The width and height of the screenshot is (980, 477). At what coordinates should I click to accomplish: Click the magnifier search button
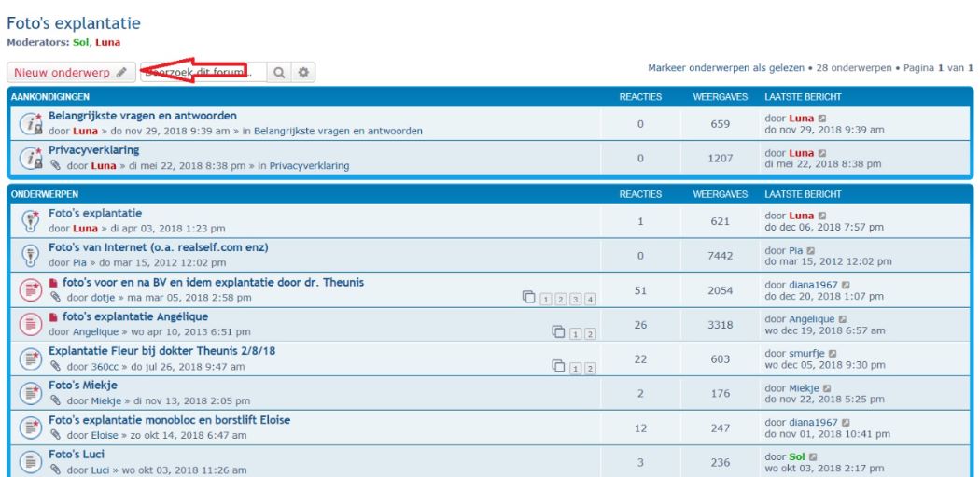tap(279, 72)
